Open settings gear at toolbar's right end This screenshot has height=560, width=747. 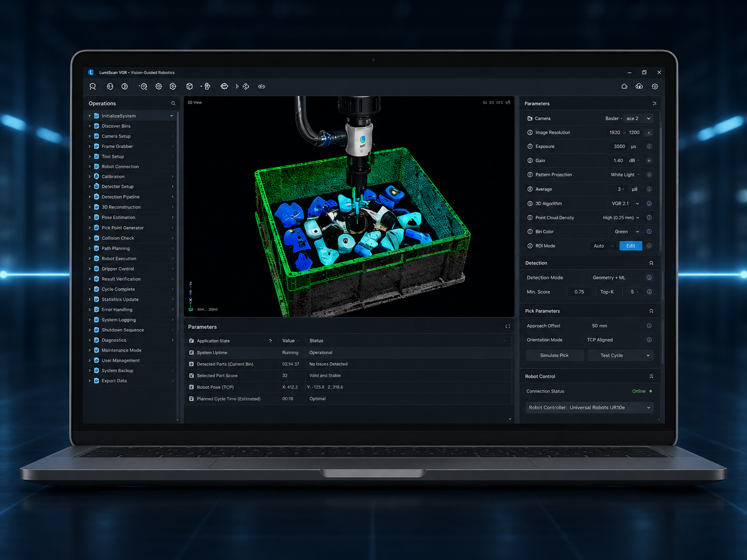[x=655, y=87]
